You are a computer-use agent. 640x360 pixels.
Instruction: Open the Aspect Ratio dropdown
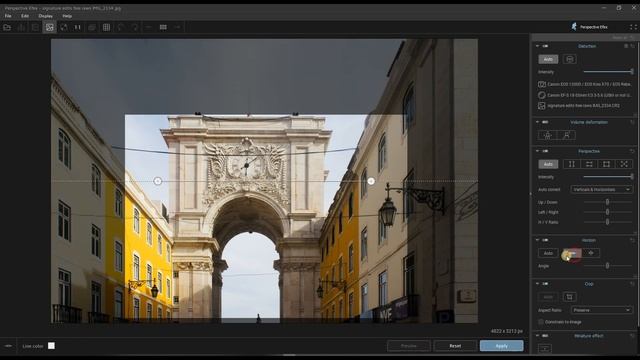point(602,310)
